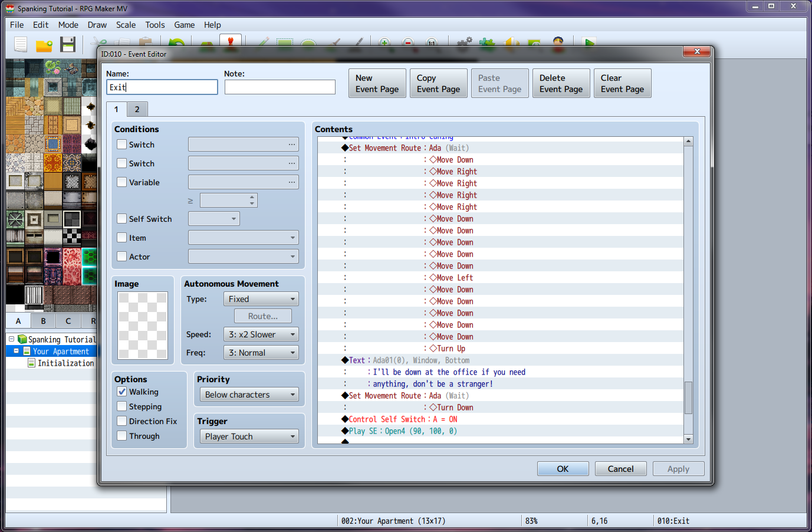Open the Item condition dropdown
Viewport: 812px width, 532px height.
[x=244, y=238]
